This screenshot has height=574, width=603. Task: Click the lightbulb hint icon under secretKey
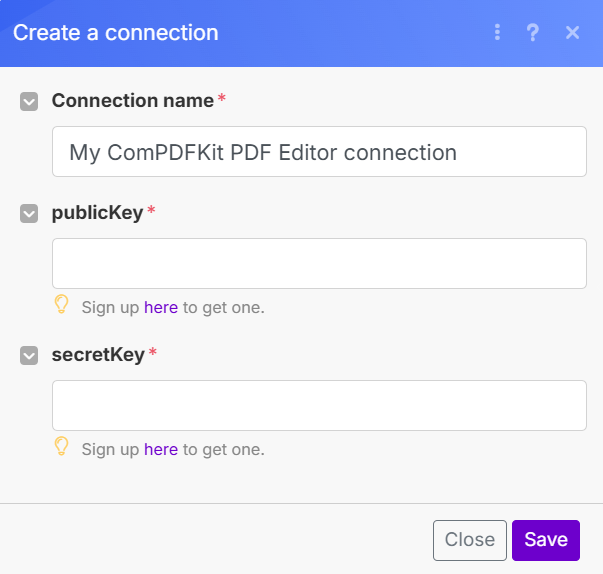[x=61, y=446]
